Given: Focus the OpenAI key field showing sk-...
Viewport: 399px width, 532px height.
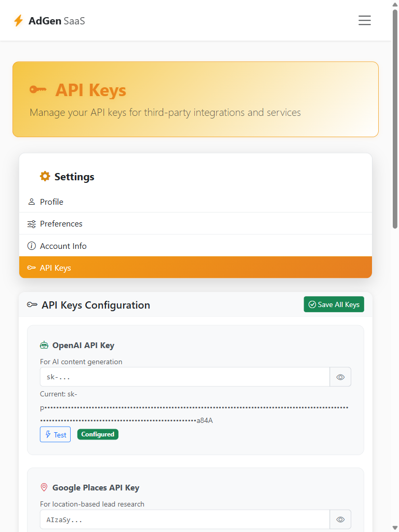Looking at the screenshot, I should coord(185,377).
